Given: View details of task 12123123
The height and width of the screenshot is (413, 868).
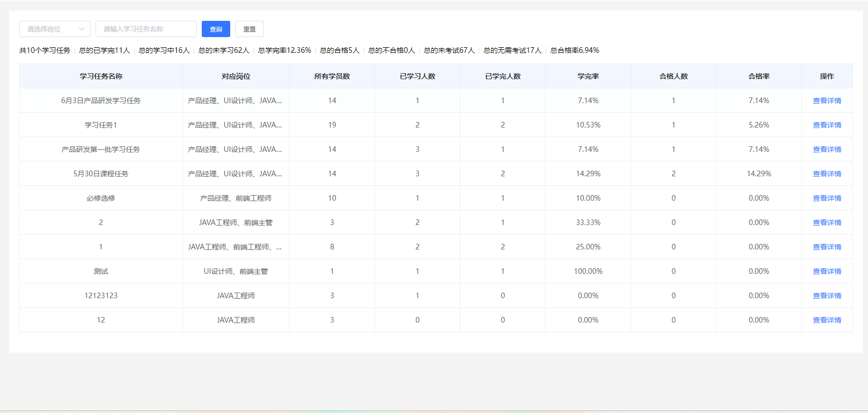Looking at the screenshot, I should coord(827,296).
